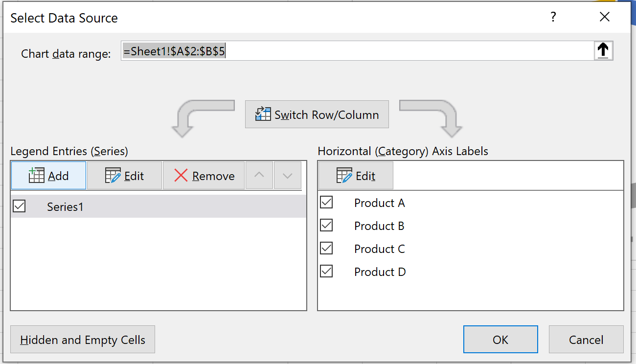
Task: Uncheck the Product A checkbox
Action: click(326, 202)
